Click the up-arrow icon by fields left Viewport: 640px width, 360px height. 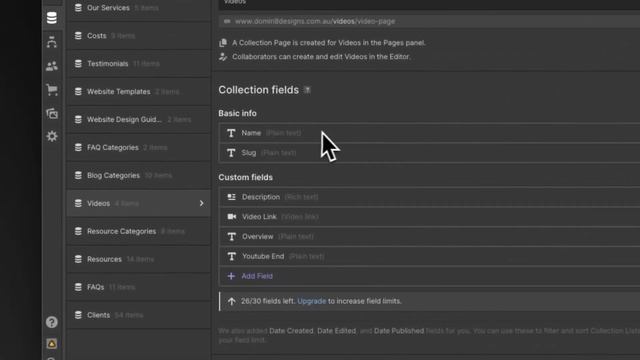coord(231,301)
